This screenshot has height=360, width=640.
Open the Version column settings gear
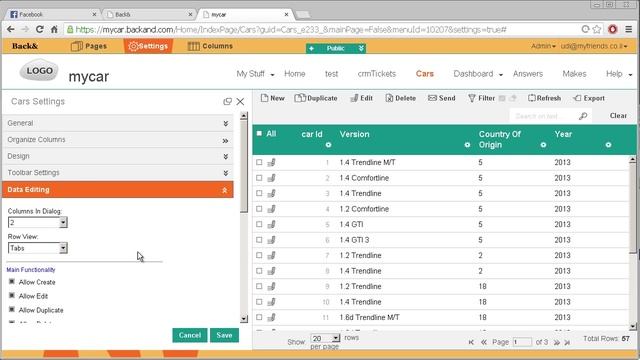point(467,145)
